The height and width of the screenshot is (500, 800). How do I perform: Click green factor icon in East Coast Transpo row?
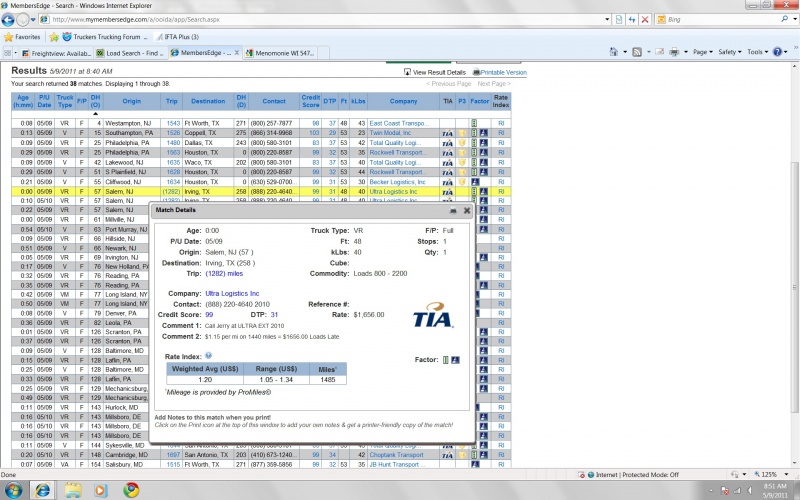pos(474,123)
